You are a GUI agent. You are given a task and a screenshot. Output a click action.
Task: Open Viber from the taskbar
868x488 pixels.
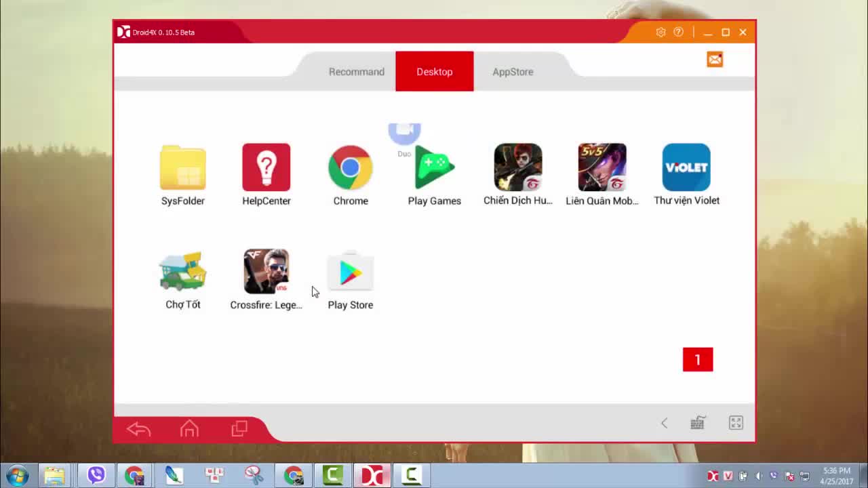(96, 476)
